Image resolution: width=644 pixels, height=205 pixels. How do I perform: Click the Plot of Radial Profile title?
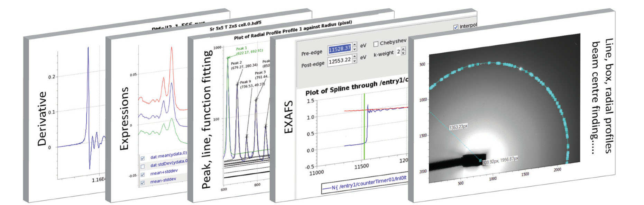click(x=293, y=30)
